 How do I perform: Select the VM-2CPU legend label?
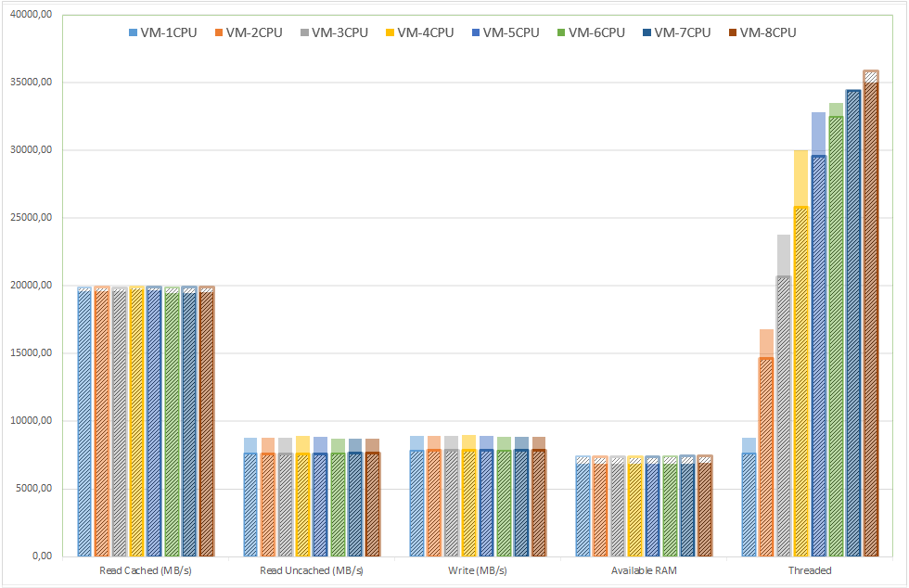(254, 33)
